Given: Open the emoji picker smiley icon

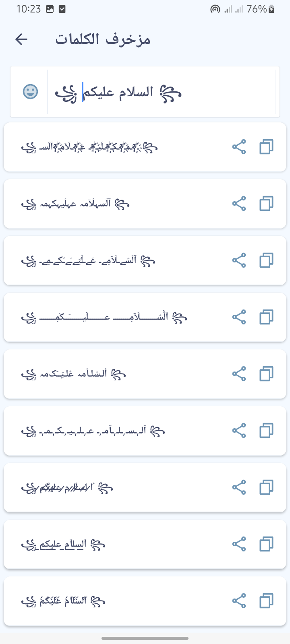Looking at the screenshot, I should pos(30,92).
